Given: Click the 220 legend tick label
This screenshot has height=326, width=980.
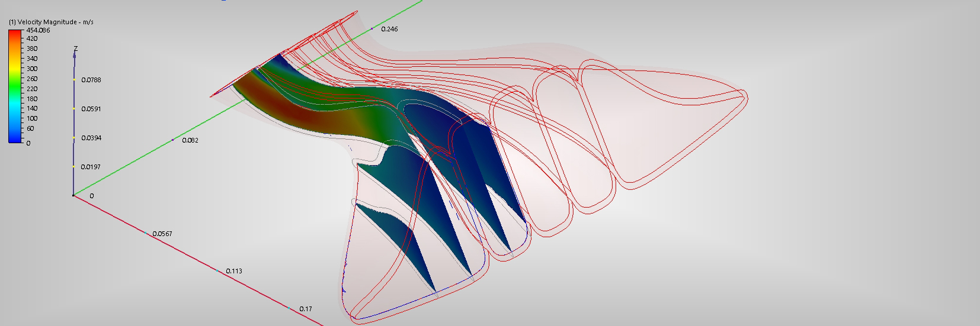Looking at the screenshot, I should pos(32,89).
